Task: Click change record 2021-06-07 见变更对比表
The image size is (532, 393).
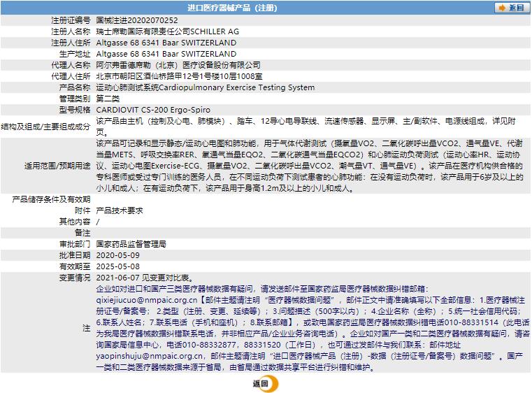Action: point(145,278)
